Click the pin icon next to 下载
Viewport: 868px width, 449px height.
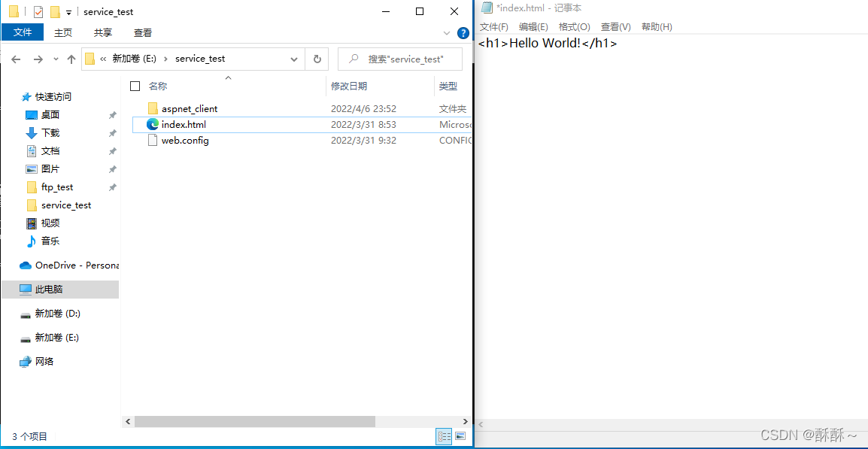[112, 133]
